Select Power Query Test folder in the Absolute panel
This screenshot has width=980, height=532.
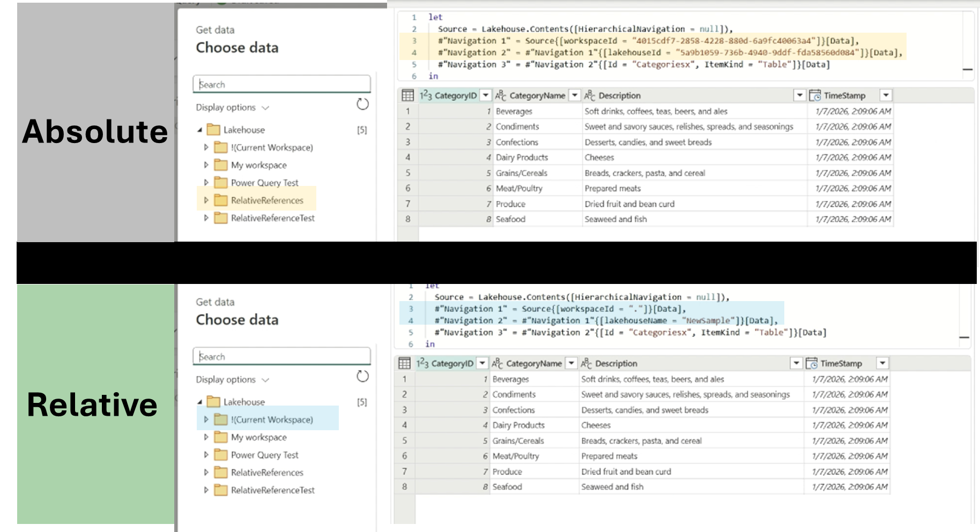click(x=264, y=183)
